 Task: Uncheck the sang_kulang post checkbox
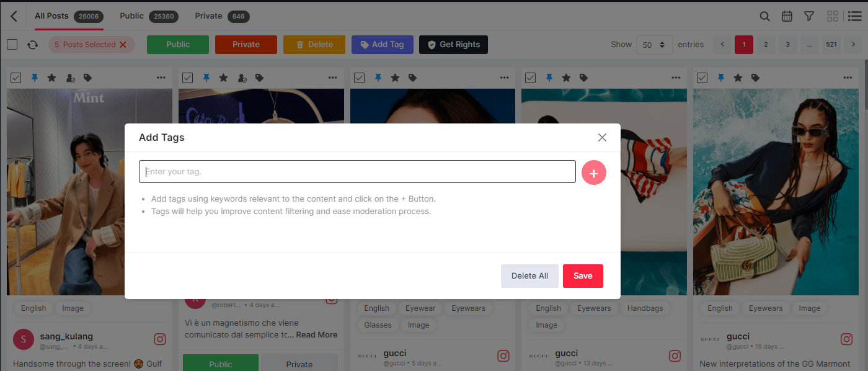click(16, 78)
